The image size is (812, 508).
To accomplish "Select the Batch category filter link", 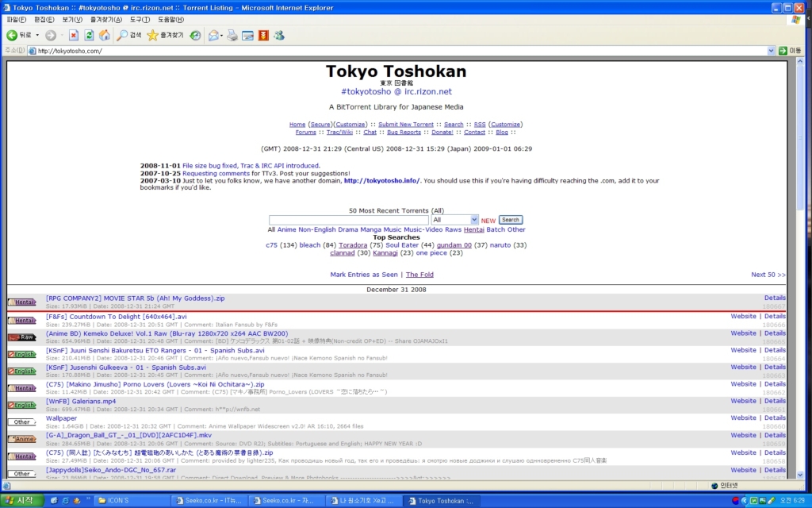I will (x=496, y=229).
